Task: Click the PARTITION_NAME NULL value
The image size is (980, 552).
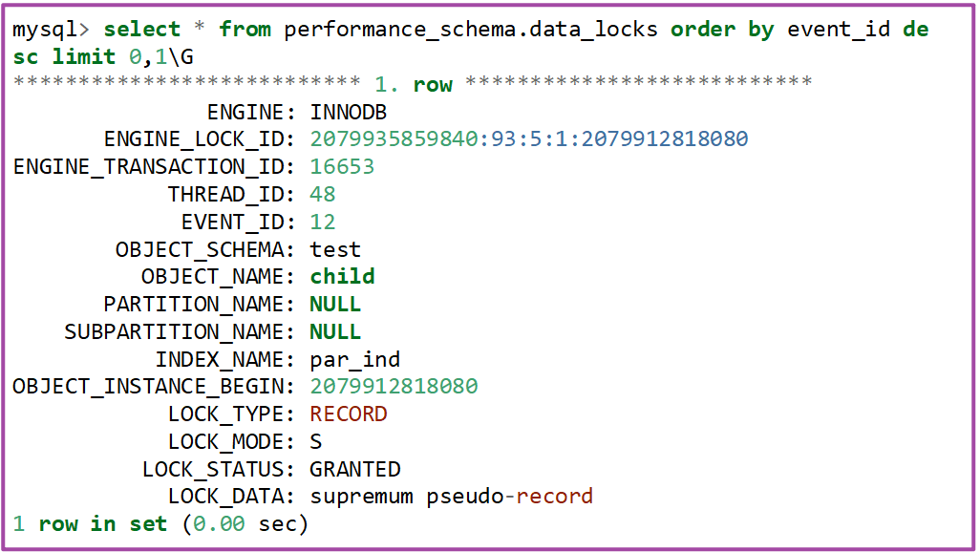Action: coord(335,305)
